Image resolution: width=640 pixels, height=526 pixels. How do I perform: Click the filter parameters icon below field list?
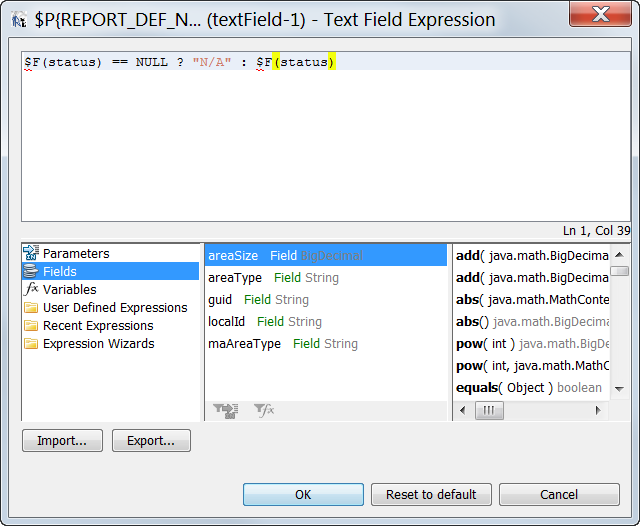[x=225, y=410]
